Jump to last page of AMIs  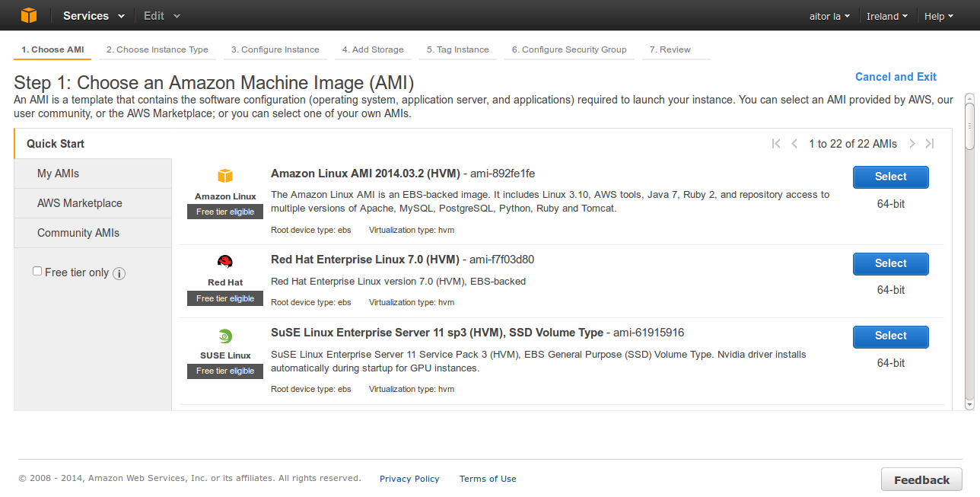point(930,144)
